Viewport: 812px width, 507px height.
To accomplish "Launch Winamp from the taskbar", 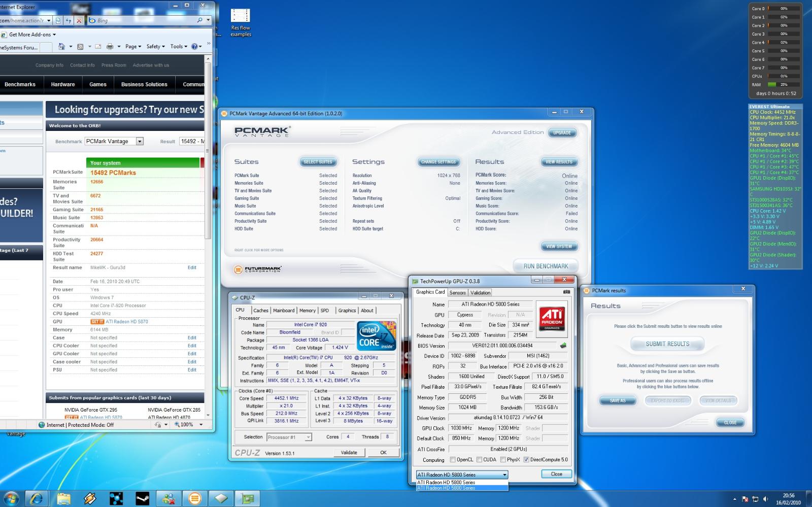I will coord(90,498).
